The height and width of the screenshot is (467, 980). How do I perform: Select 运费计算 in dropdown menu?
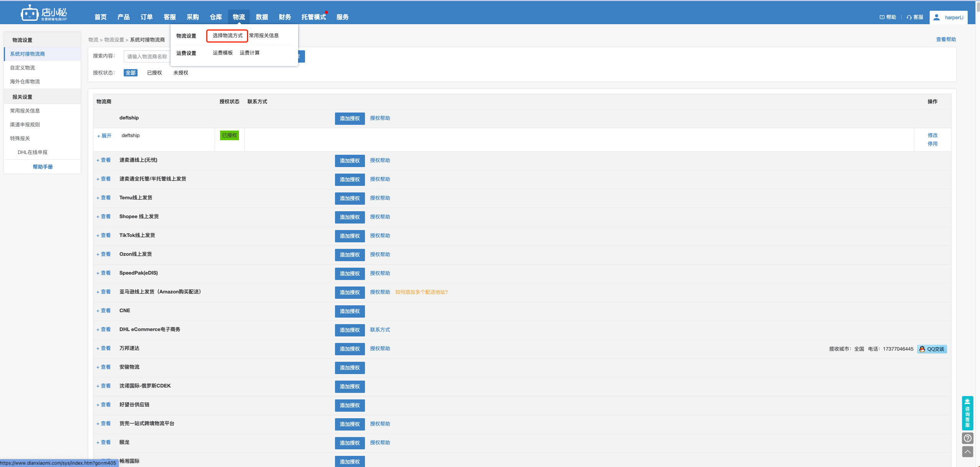coord(250,53)
